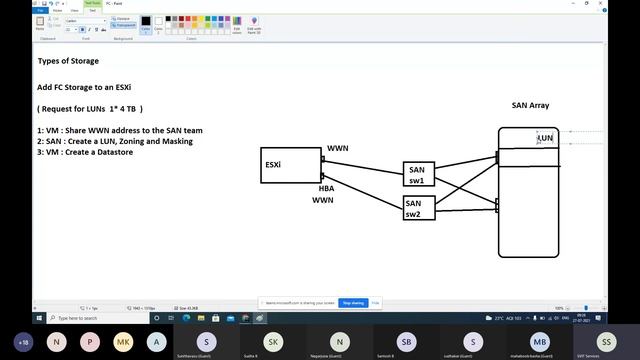The height and width of the screenshot is (360, 640).
Task: Launch Microsoft Edge from the taskbar
Action: (187, 318)
